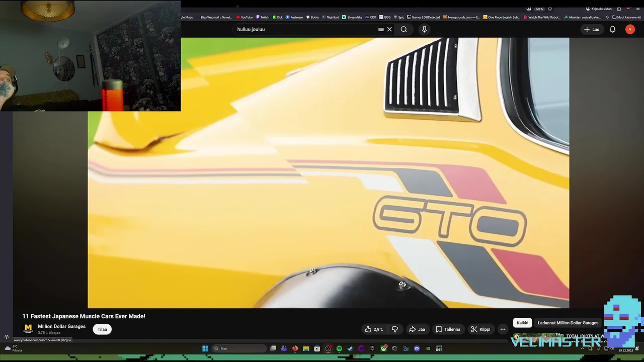Open the CDK bookmark
The width and height of the screenshot is (644, 362).
(x=371, y=17)
